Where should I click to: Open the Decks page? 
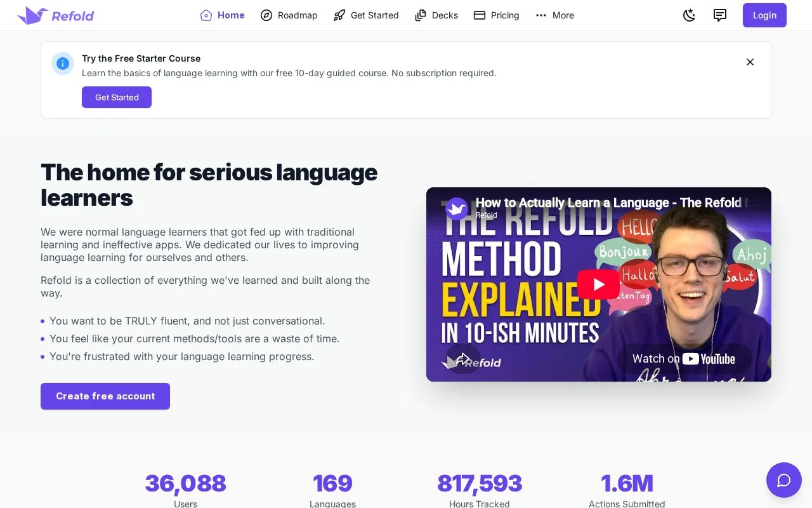(x=436, y=15)
